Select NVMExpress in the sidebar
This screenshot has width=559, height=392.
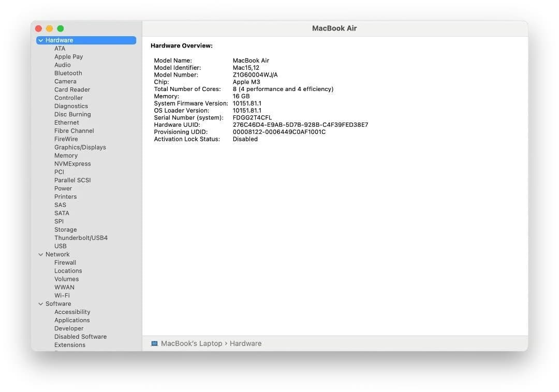click(x=72, y=163)
